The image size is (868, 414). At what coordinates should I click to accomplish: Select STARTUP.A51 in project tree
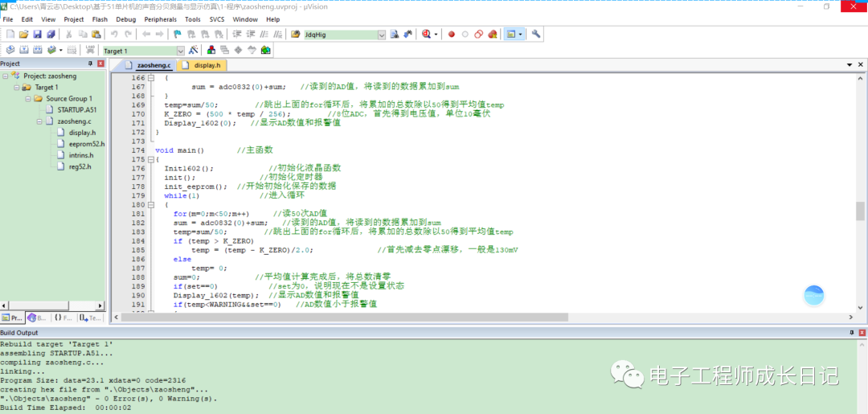76,109
